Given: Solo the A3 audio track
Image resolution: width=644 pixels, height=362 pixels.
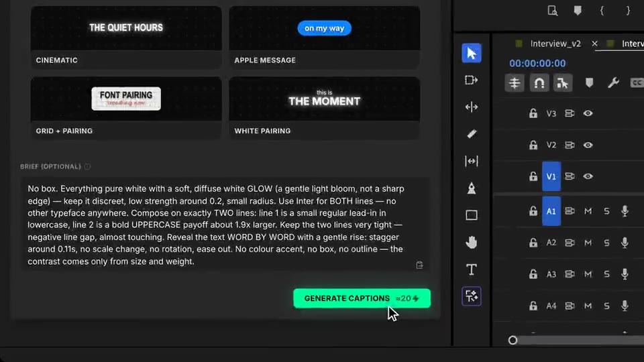Looking at the screenshot, I should click(x=606, y=274).
